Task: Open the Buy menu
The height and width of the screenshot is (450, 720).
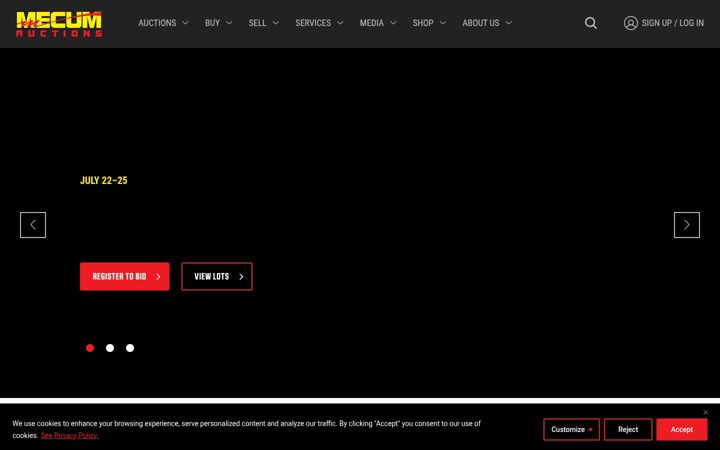Action: pos(219,23)
